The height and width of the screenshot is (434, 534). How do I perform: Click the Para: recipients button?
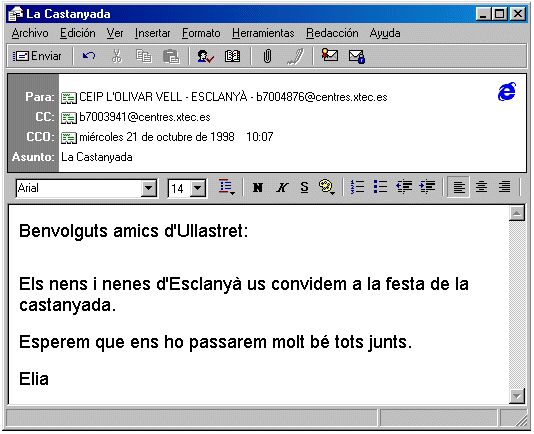[x=40, y=97]
